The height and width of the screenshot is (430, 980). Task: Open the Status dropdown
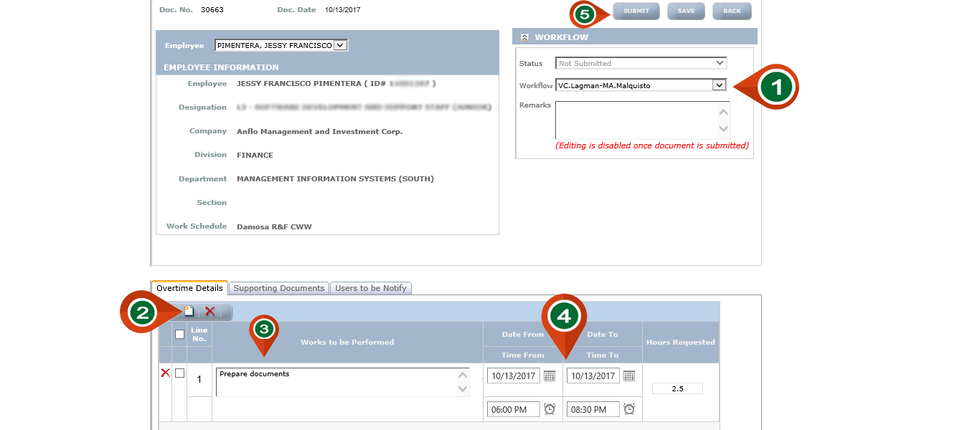tap(720, 63)
